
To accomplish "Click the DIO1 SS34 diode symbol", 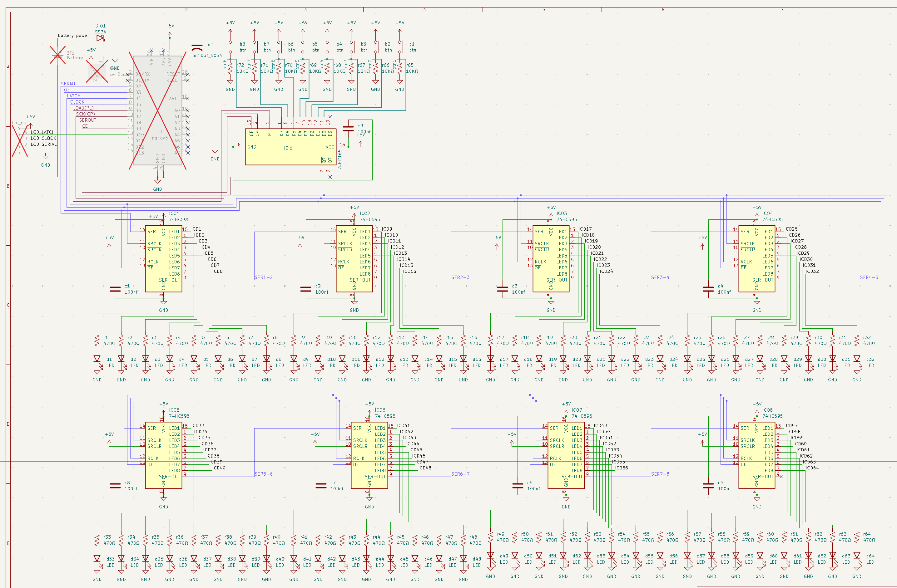I will tap(100, 38).
